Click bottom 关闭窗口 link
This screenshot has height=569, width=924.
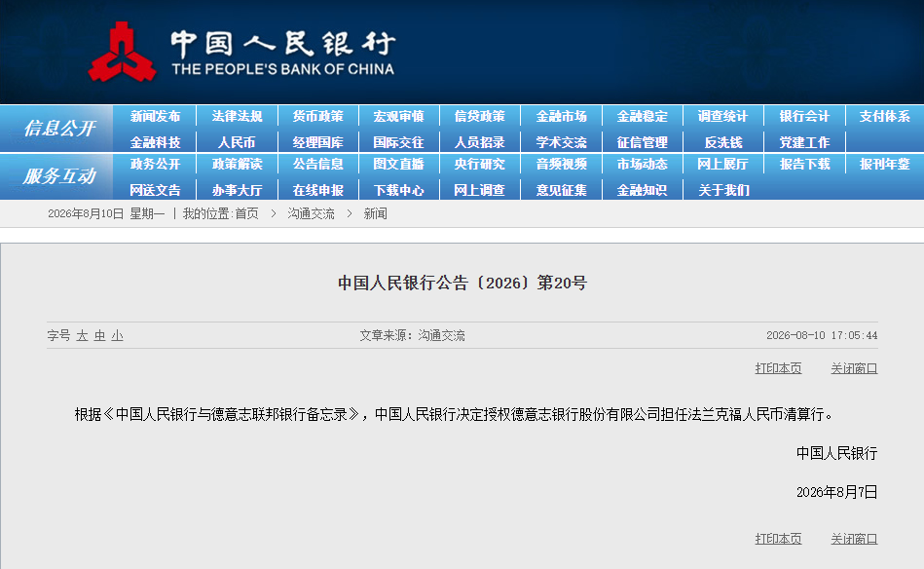click(x=854, y=539)
